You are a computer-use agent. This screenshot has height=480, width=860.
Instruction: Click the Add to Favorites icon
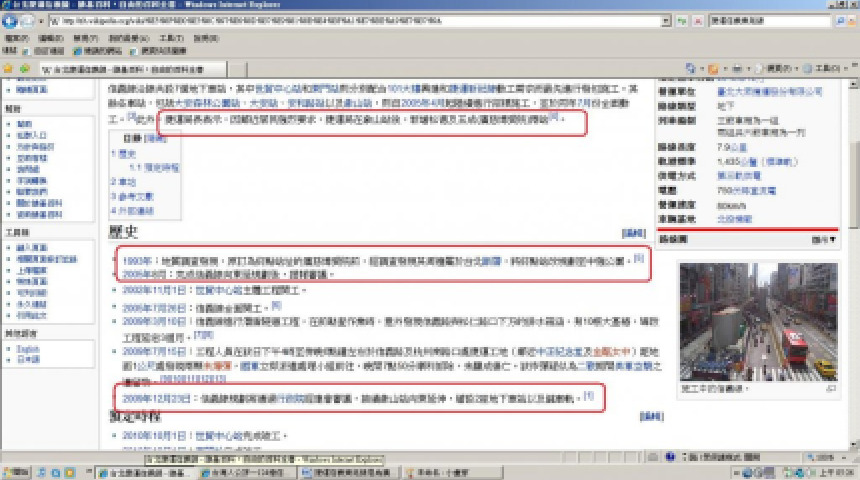coord(22,68)
